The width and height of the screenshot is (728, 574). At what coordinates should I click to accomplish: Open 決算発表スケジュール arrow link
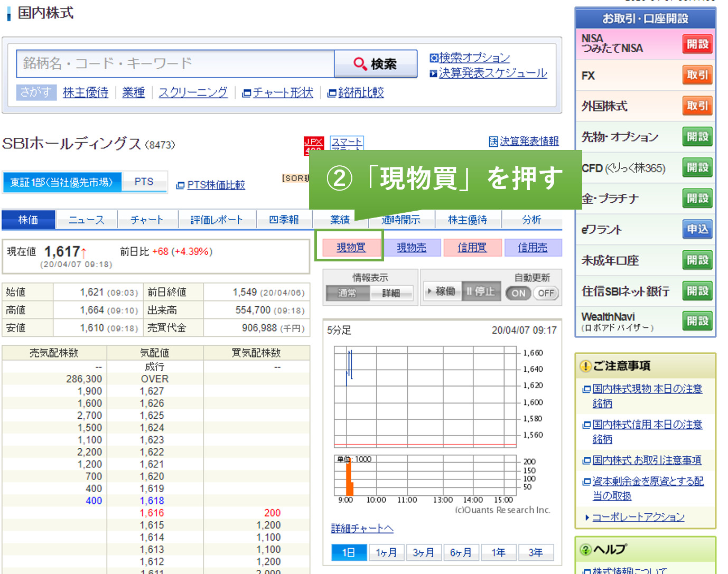(x=488, y=73)
